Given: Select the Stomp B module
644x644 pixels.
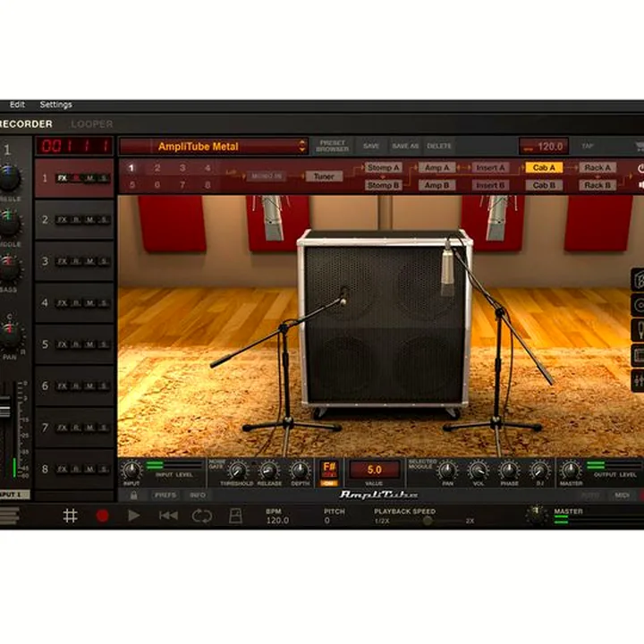Looking at the screenshot, I should tap(383, 185).
